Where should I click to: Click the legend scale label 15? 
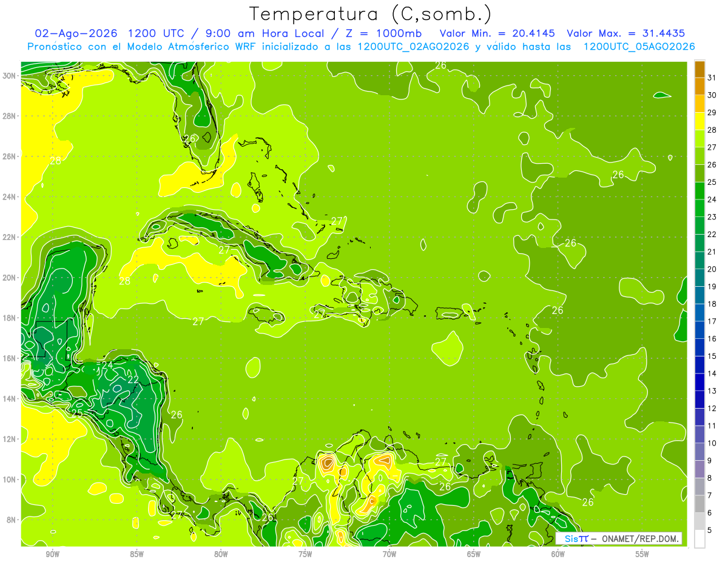point(712,356)
